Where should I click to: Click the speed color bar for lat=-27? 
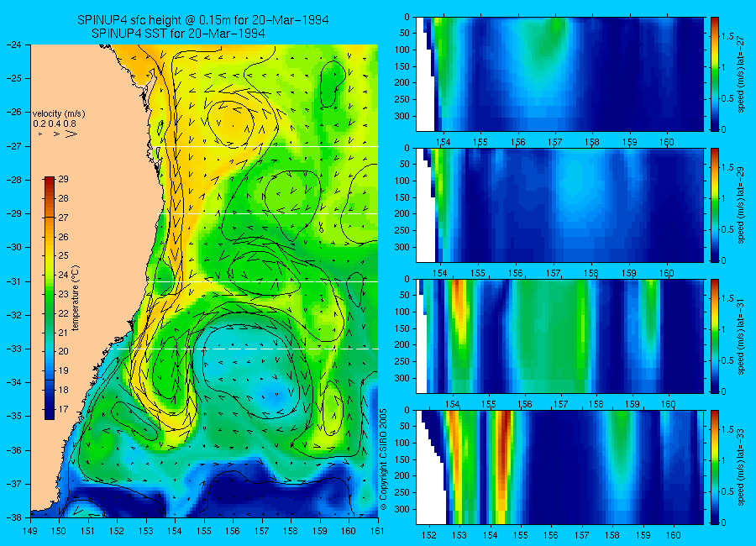pyautogui.click(x=715, y=74)
